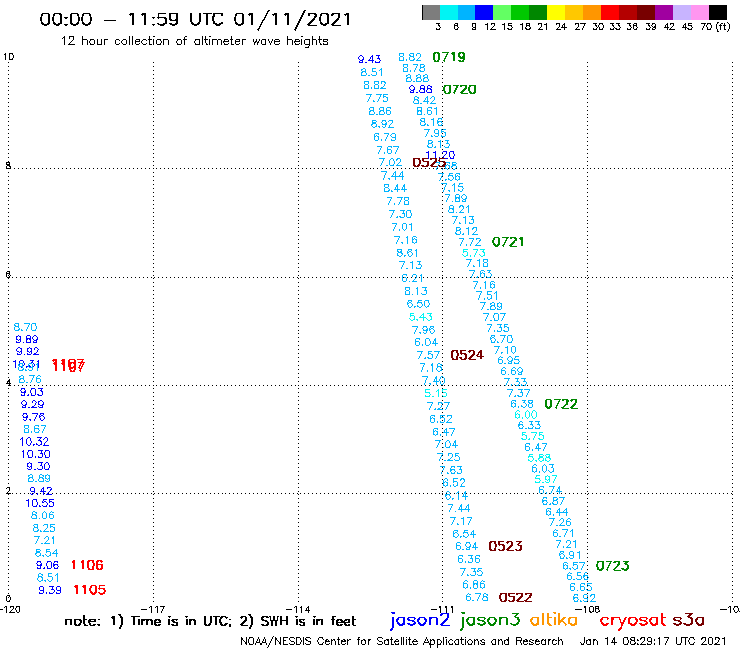Click the -108 longitude axis label
The height and width of the screenshot is (650, 740).
click(x=589, y=609)
